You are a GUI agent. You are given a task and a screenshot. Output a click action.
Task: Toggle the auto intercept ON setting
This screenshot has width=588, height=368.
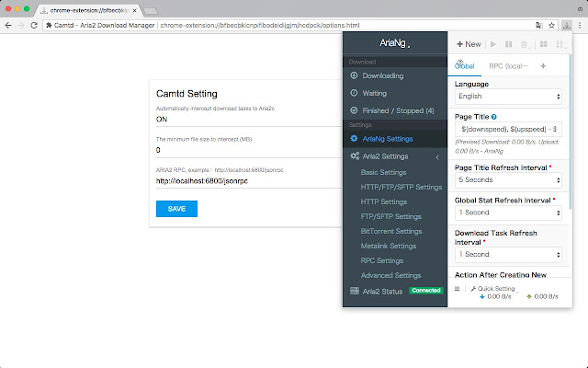tap(249, 120)
